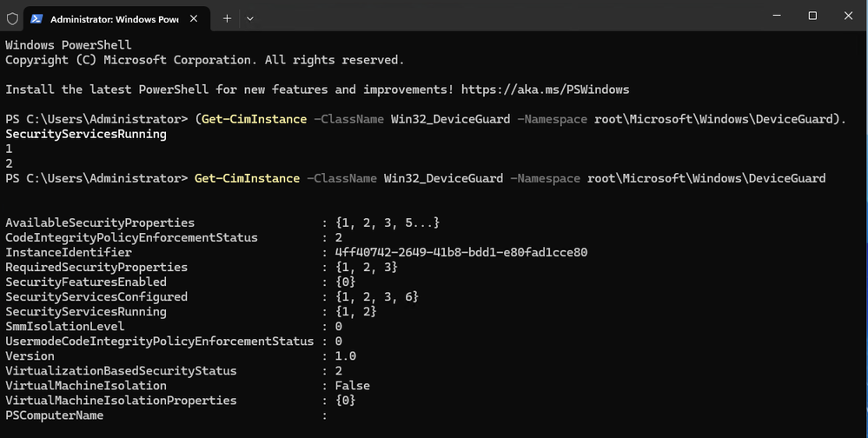Click the SecurityServicesConfigured property name
868x438 pixels.
(96, 297)
